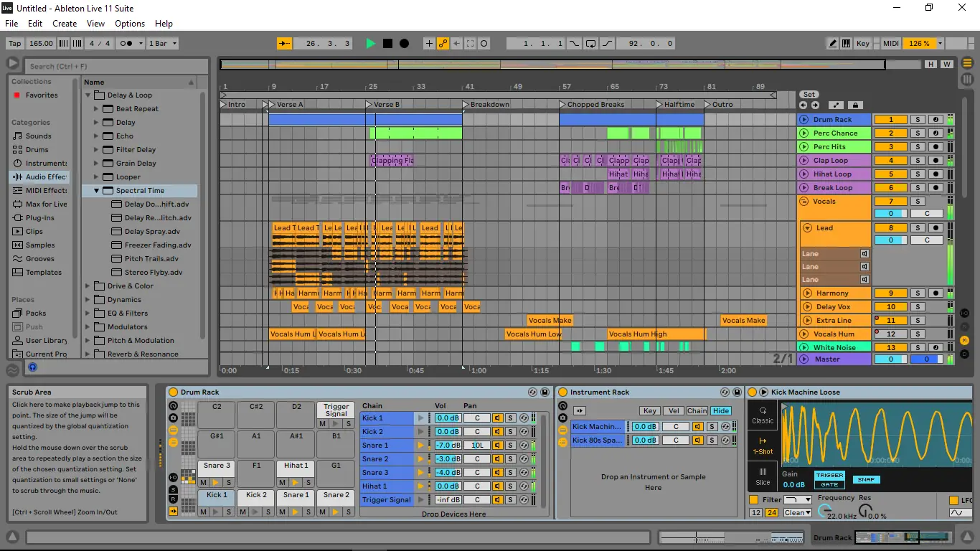Unfold the Lead track
The width and height of the screenshot is (980, 551).
pyautogui.click(x=809, y=228)
